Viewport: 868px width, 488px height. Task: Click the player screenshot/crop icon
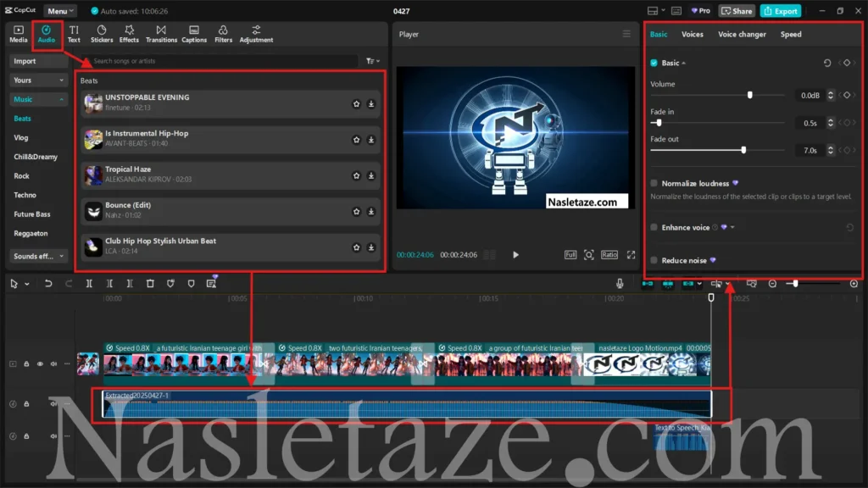[588, 254]
